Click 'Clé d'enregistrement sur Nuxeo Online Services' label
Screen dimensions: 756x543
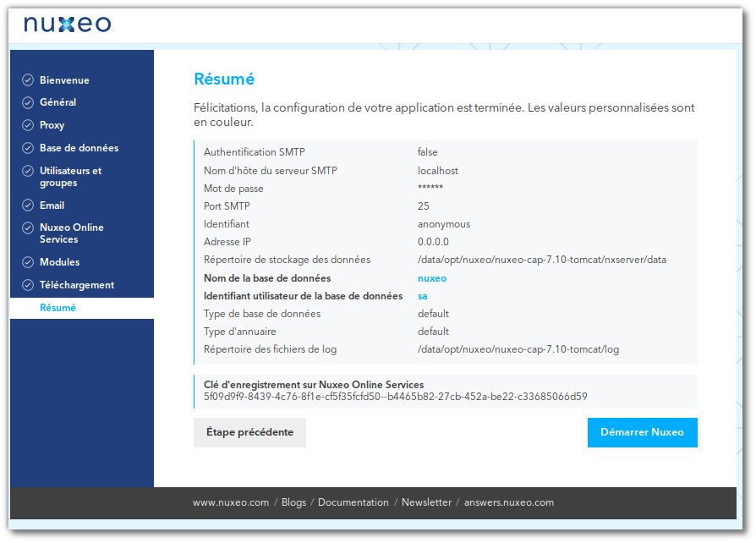click(x=314, y=385)
